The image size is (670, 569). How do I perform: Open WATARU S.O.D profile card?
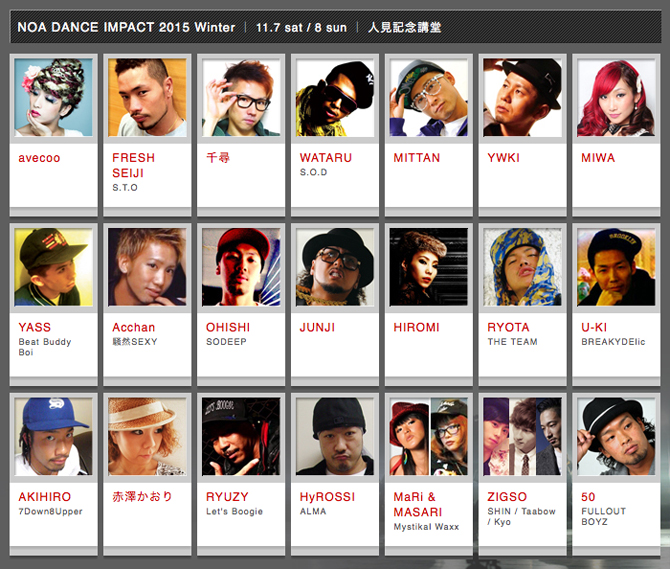pyautogui.click(x=335, y=135)
